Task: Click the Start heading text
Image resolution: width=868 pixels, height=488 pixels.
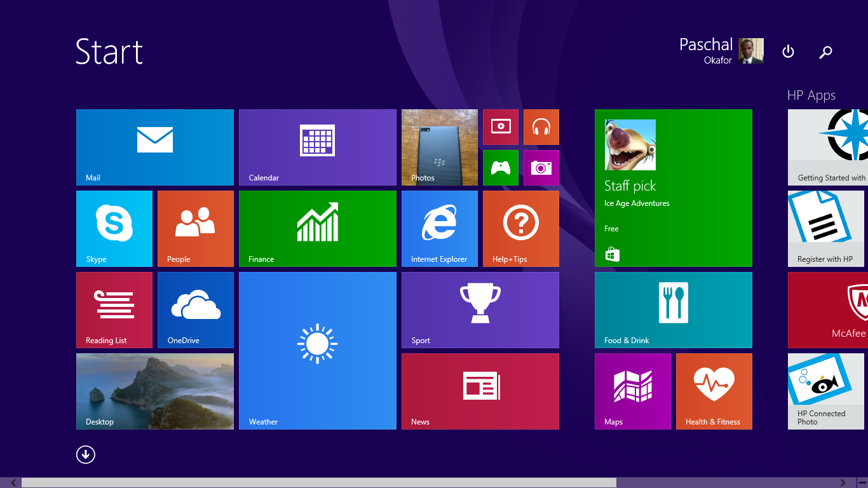Action: coord(109,51)
